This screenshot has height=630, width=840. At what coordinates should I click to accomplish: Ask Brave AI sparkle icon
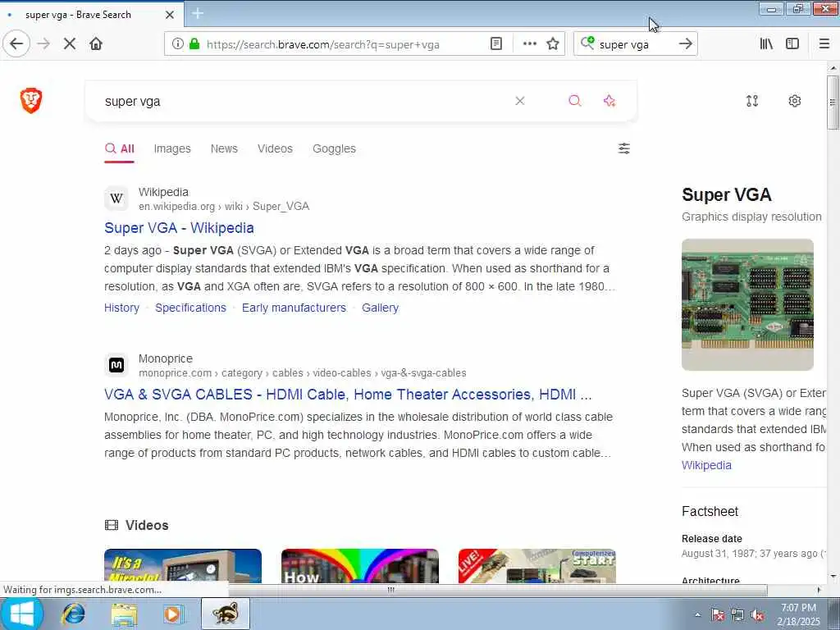(609, 101)
